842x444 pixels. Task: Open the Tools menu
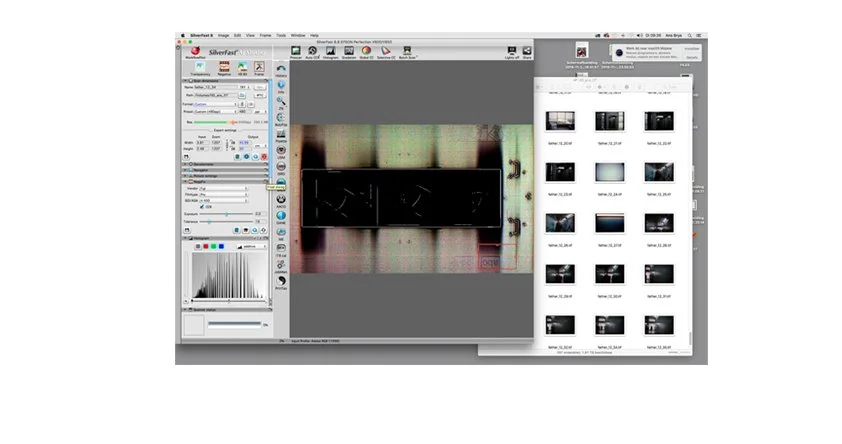281,35
